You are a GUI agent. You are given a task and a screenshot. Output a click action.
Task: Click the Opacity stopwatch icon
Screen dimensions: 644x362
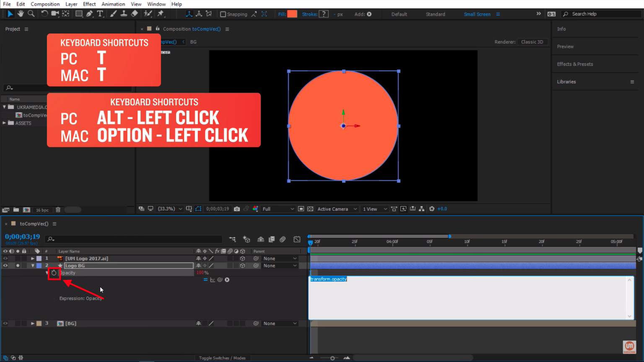pos(54,273)
